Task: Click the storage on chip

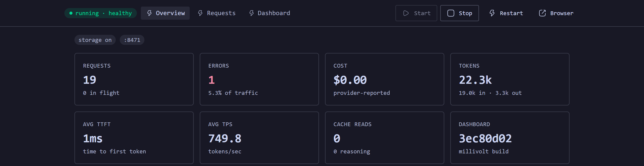Action: [95, 40]
